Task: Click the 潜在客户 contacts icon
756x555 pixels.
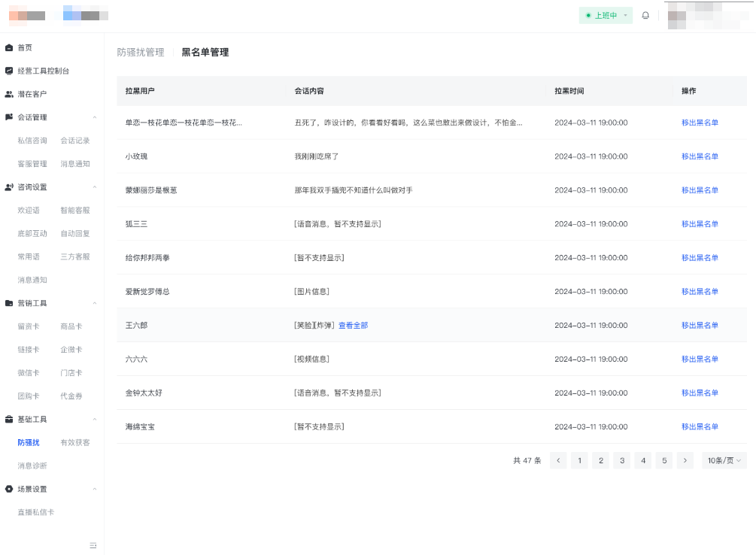Action: (10, 93)
